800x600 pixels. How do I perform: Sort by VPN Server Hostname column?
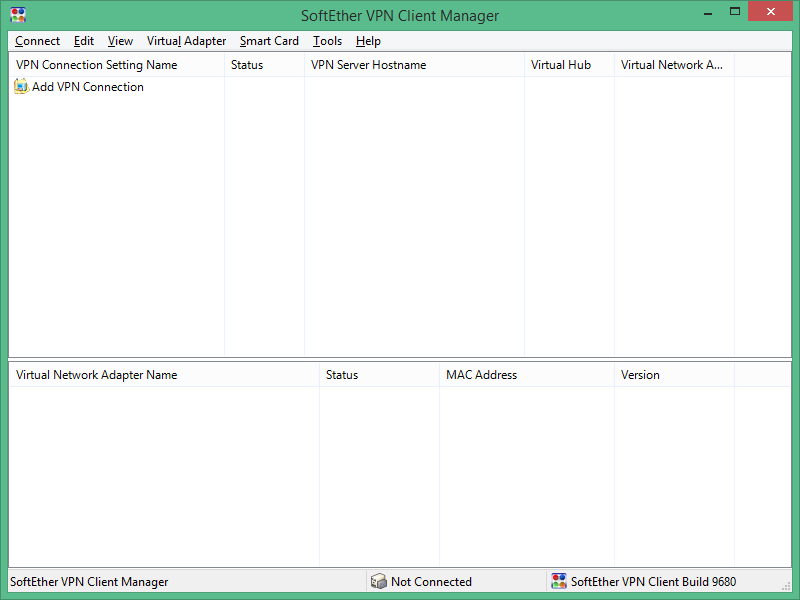(x=414, y=65)
